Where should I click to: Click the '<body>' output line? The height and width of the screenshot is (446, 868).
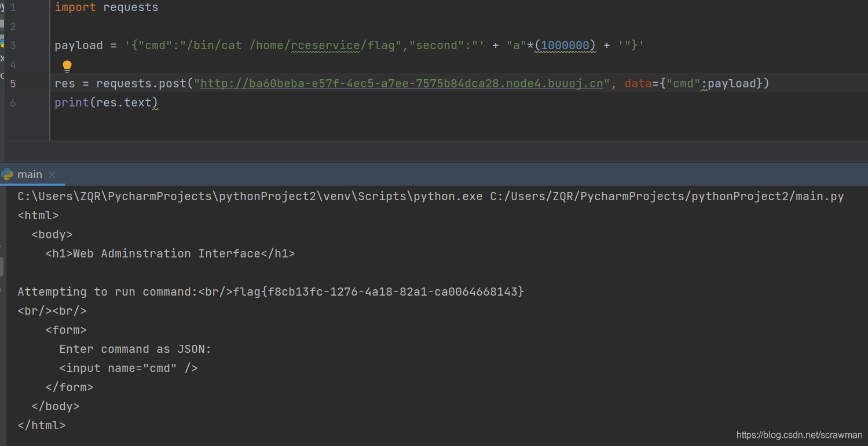coord(52,234)
